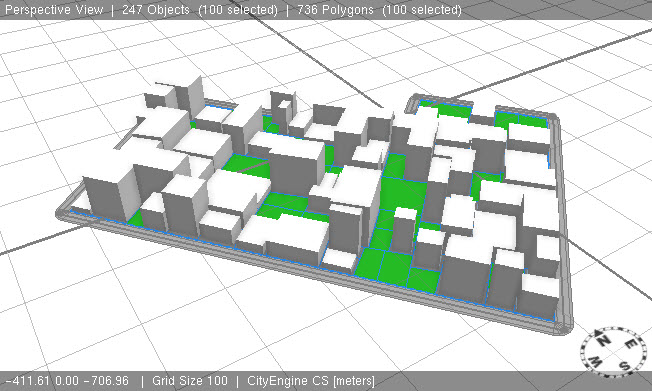
Task: Click the 736 Polygons selection counter
Action: click(379, 10)
